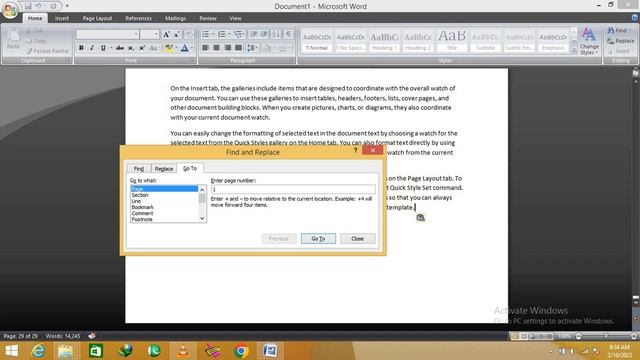Open Internet Explorer from the taskbar
640x360 pixels.
[x=38, y=351]
